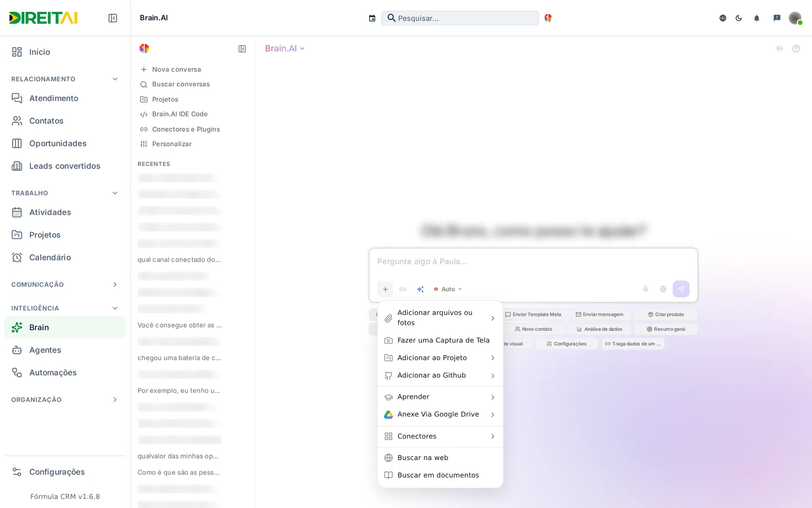Open Anexe Via Google Drive submenu
The width and height of the screenshot is (812, 508).
[x=440, y=414]
